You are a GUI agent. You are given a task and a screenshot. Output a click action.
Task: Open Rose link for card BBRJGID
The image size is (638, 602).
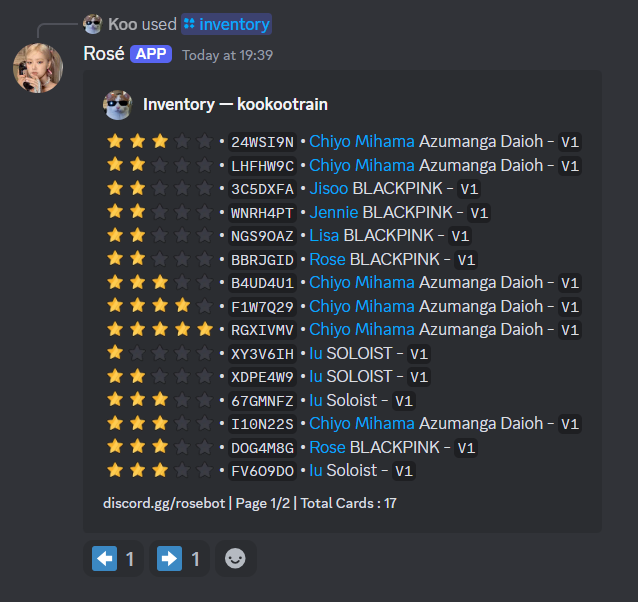pyautogui.click(x=327, y=260)
